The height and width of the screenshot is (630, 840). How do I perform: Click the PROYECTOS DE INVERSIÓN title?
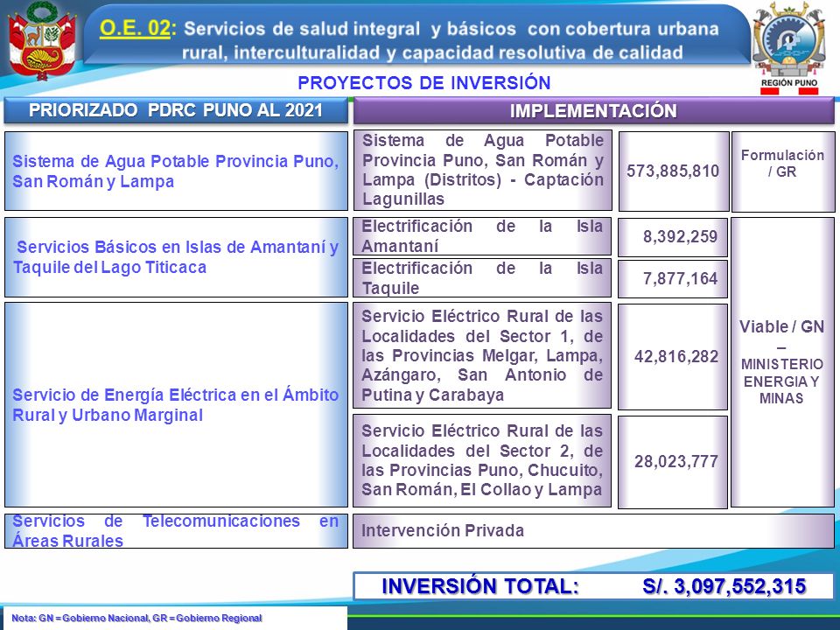[423, 83]
